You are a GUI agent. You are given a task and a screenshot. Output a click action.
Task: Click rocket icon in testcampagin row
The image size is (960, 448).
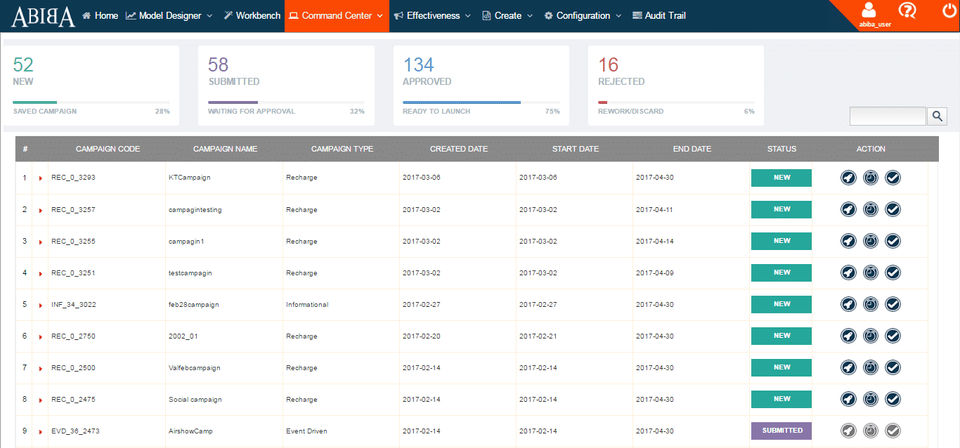(x=848, y=272)
